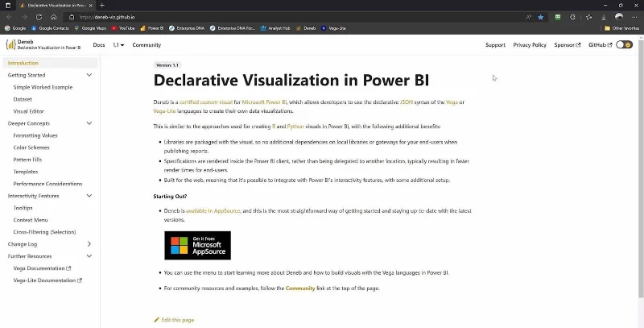
Task: Follow the available in AppSource link
Action: [x=213, y=211]
